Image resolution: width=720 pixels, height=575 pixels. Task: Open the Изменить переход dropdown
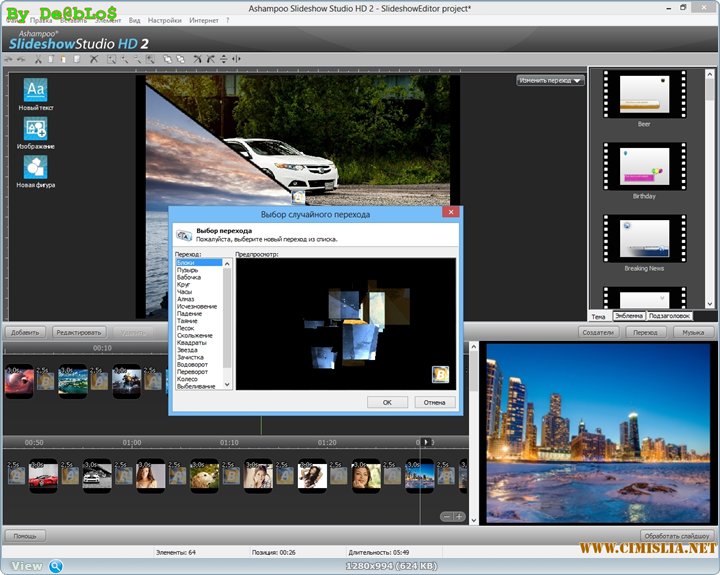tap(551, 80)
